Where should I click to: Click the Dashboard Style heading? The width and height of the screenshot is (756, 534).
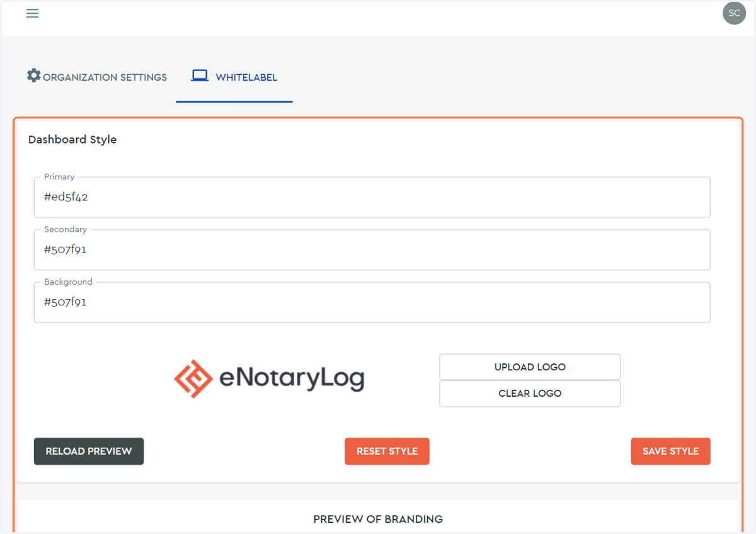click(x=72, y=140)
